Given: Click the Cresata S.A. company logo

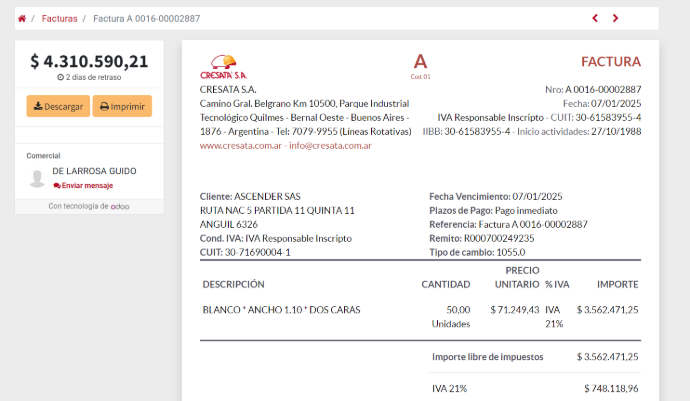Looking at the screenshot, I should (x=223, y=66).
